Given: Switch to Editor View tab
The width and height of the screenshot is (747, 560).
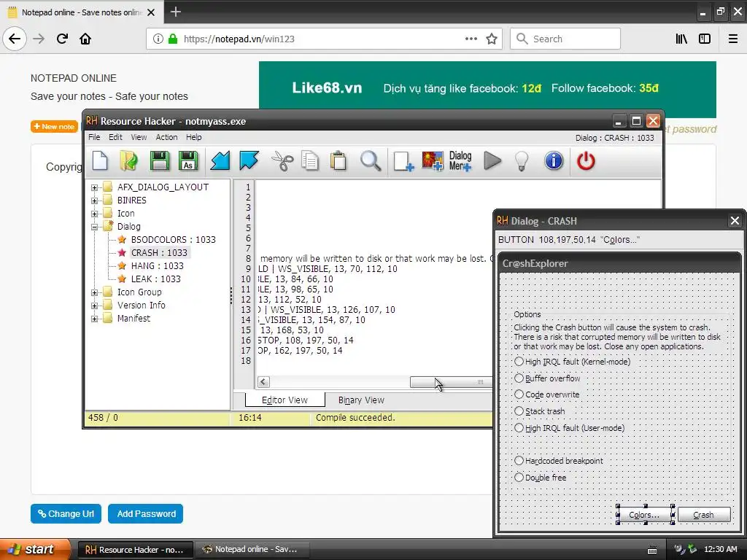Looking at the screenshot, I should coord(285,400).
